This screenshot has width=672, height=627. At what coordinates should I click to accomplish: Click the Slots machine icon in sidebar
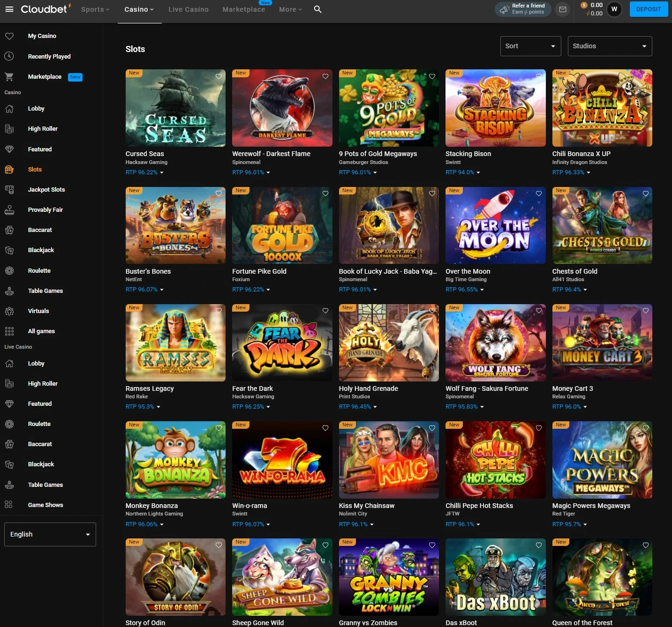[x=9, y=170]
